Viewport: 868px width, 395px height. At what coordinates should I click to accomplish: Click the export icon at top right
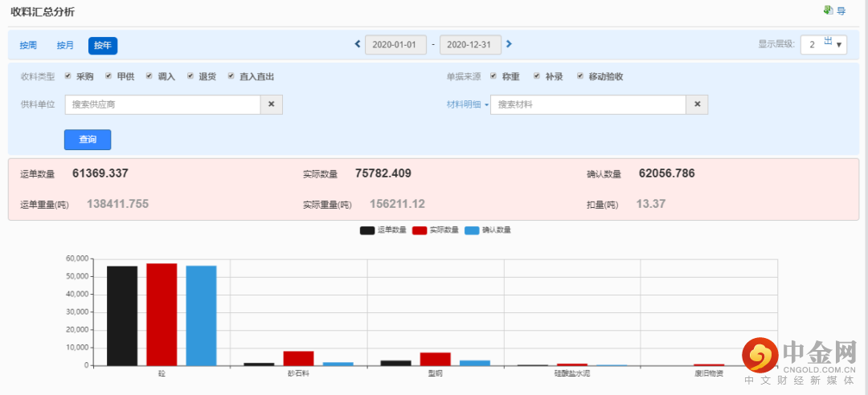click(828, 10)
